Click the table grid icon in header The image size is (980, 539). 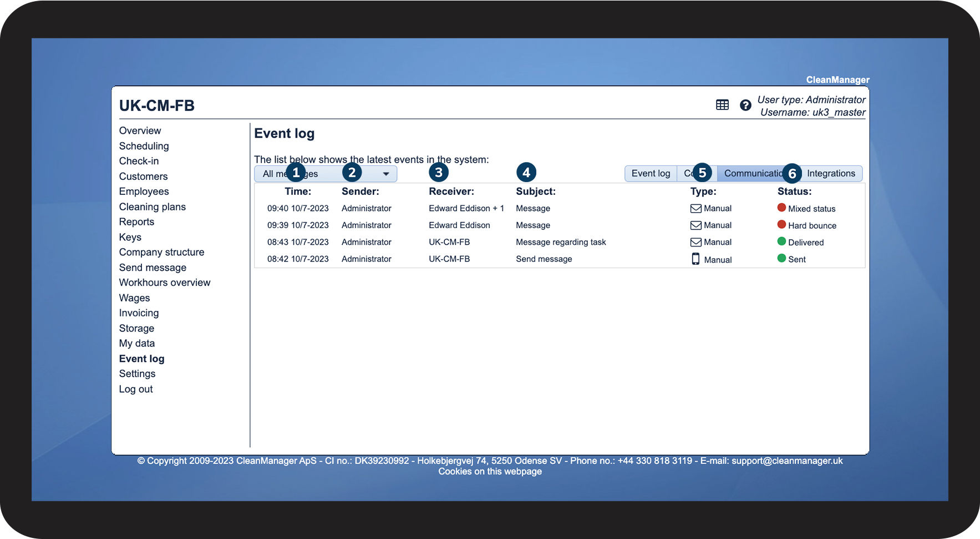722,105
